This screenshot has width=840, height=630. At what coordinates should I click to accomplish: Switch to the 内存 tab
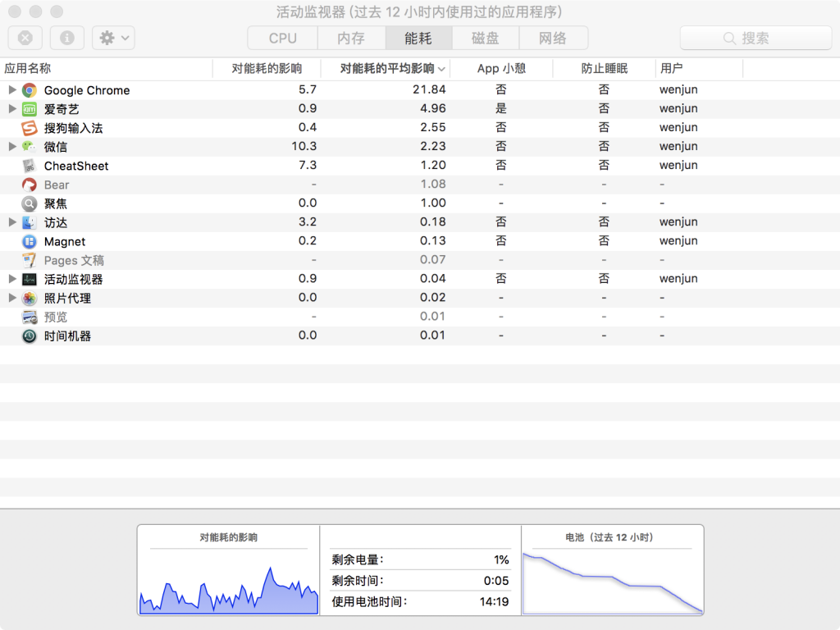tap(351, 38)
